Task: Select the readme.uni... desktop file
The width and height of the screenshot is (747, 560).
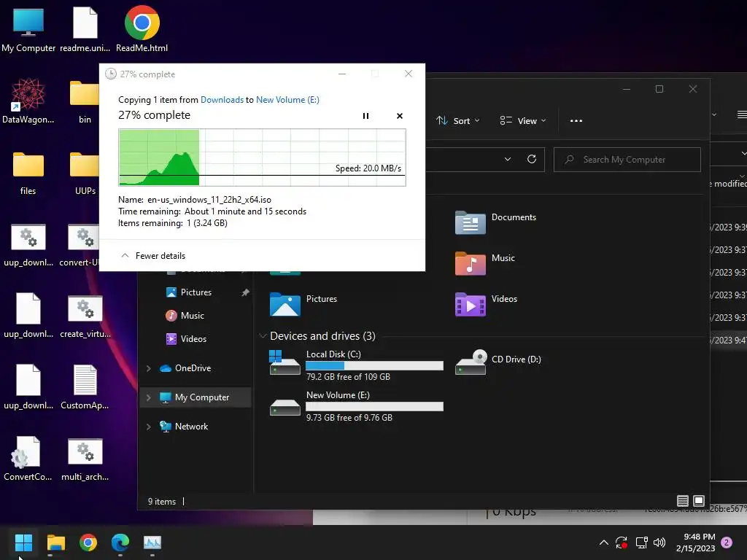Action: 85,29
